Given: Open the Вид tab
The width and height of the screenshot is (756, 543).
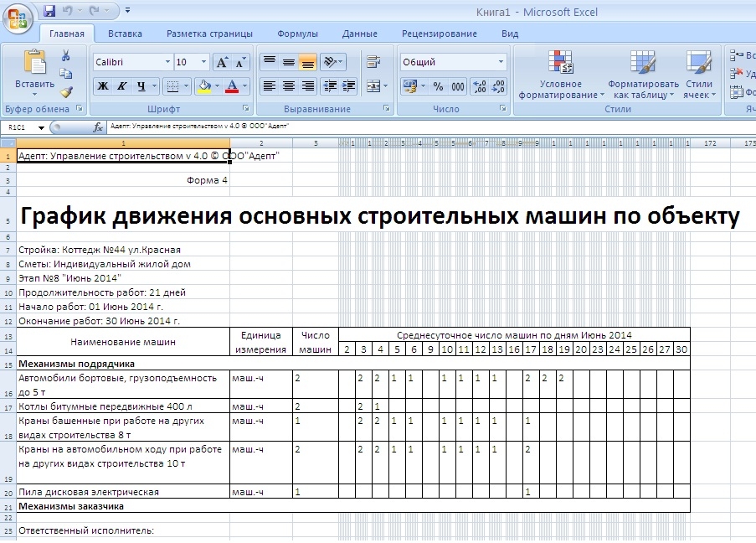Looking at the screenshot, I should (510, 34).
